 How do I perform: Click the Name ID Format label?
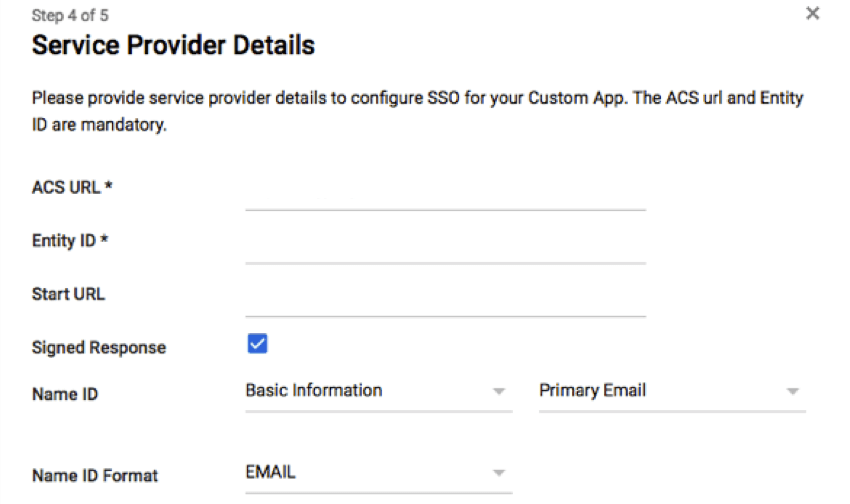pos(95,476)
